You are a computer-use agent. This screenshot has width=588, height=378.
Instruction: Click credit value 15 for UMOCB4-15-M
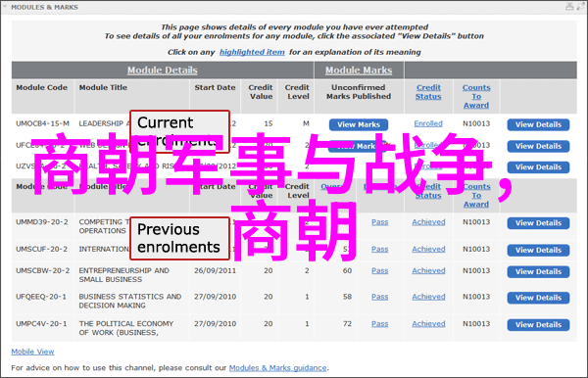(x=269, y=123)
